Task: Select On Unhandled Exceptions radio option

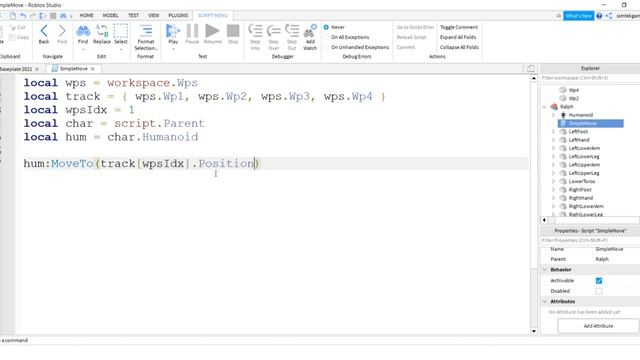Action: coord(326,47)
